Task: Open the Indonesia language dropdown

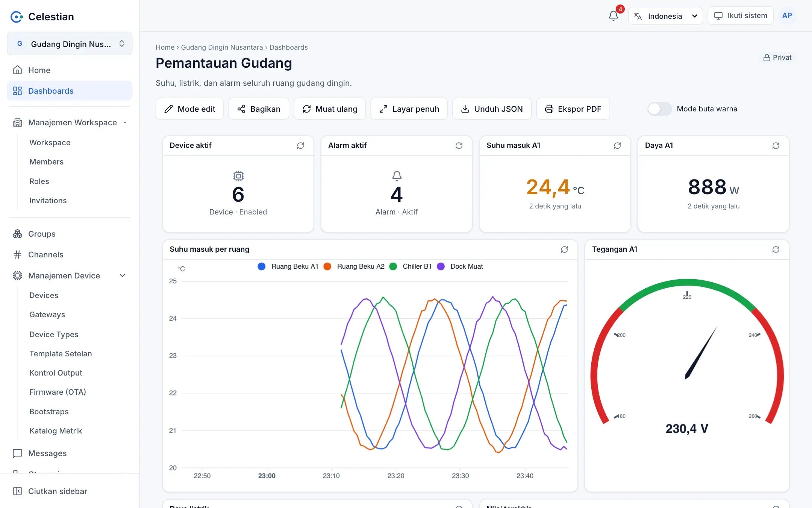Action: (x=665, y=16)
